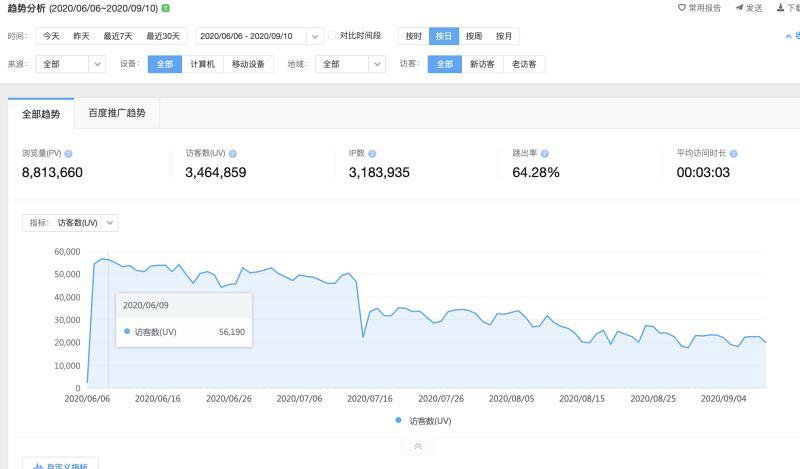Click help icon next to IP数
Viewport: 800px width, 469px height.
[x=372, y=154]
